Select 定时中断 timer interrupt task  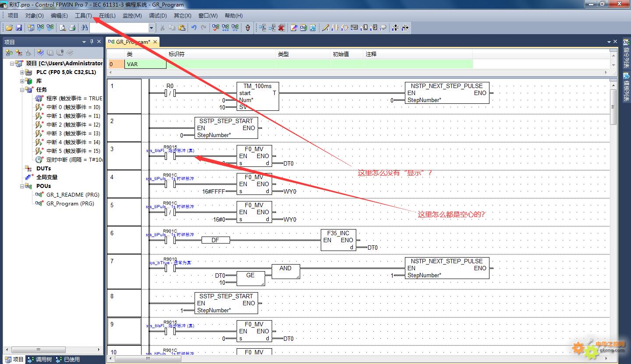pos(74,160)
